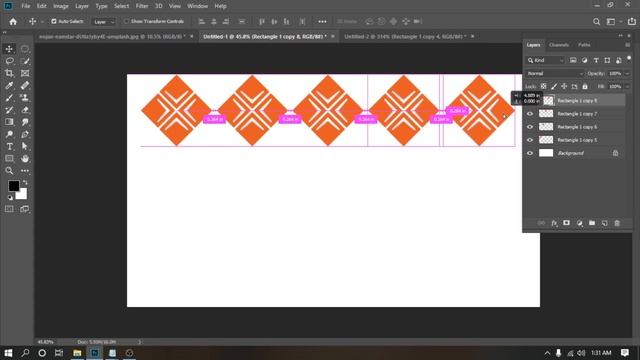
Task: Open the Auto-Select Layer dropdown
Action: coord(104,22)
